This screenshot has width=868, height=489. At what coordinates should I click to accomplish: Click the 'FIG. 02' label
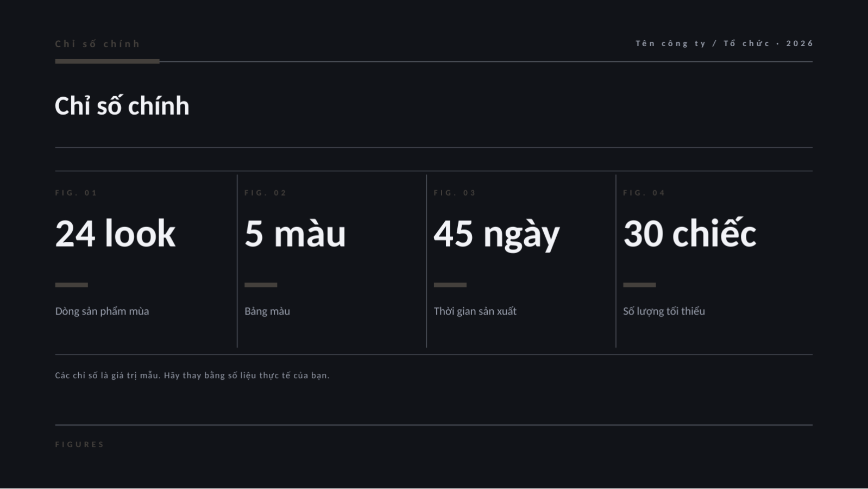[266, 193]
